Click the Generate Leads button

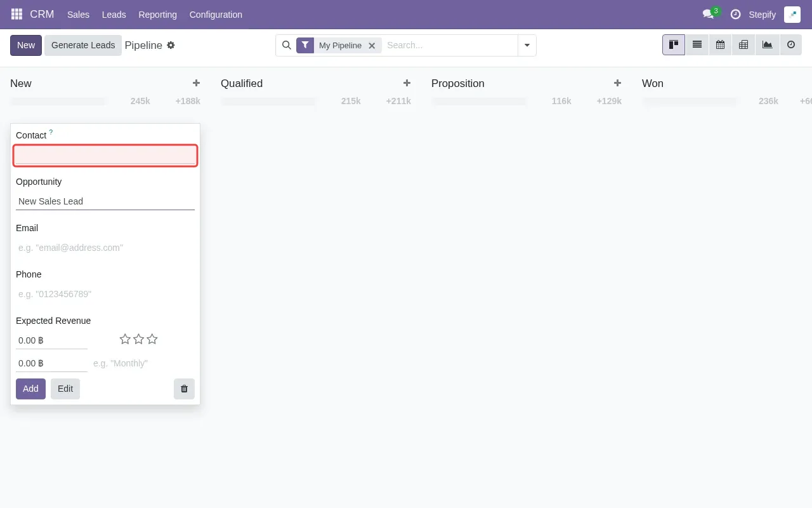click(x=82, y=45)
